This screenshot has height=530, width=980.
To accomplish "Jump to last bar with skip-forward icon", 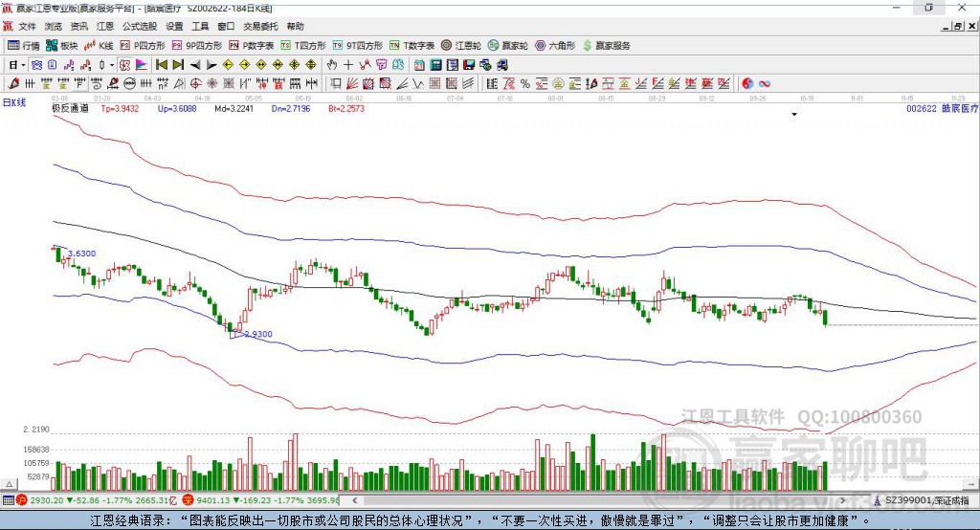I will tap(178, 65).
